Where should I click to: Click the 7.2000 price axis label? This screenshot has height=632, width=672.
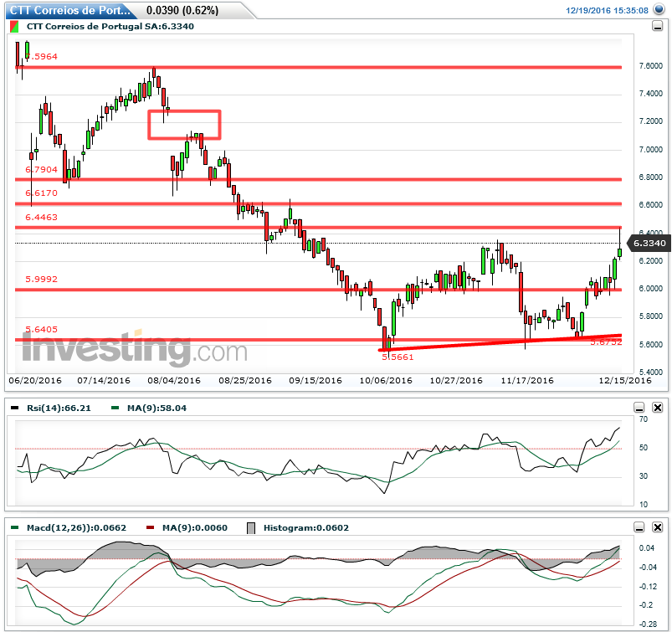coord(650,121)
